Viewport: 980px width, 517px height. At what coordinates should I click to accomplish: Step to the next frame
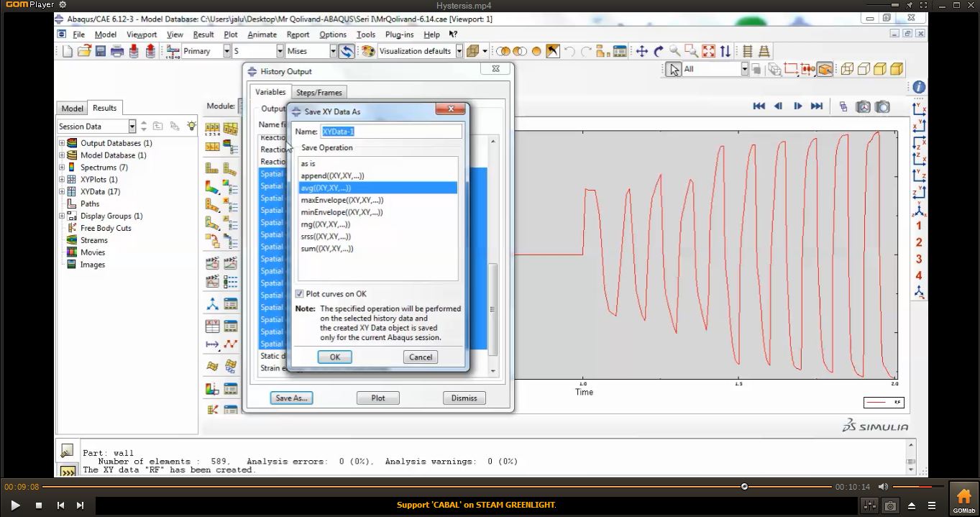pyautogui.click(x=797, y=106)
